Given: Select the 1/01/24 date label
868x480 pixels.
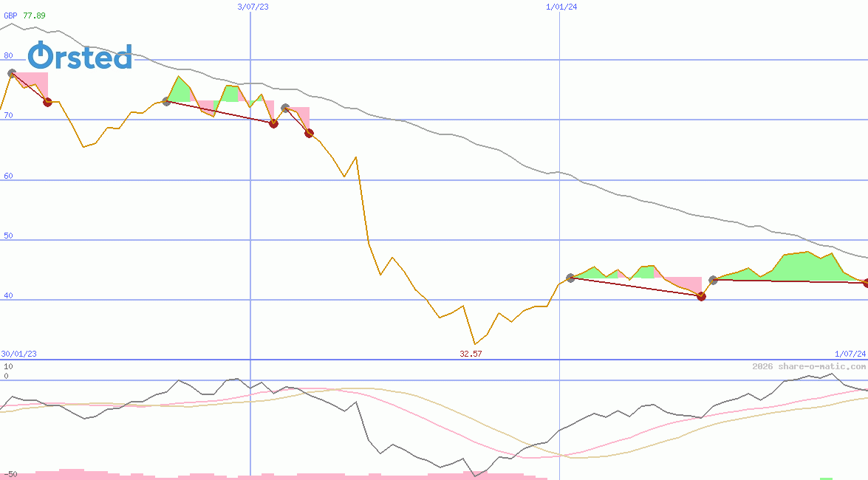Looking at the screenshot, I should click(x=561, y=7).
